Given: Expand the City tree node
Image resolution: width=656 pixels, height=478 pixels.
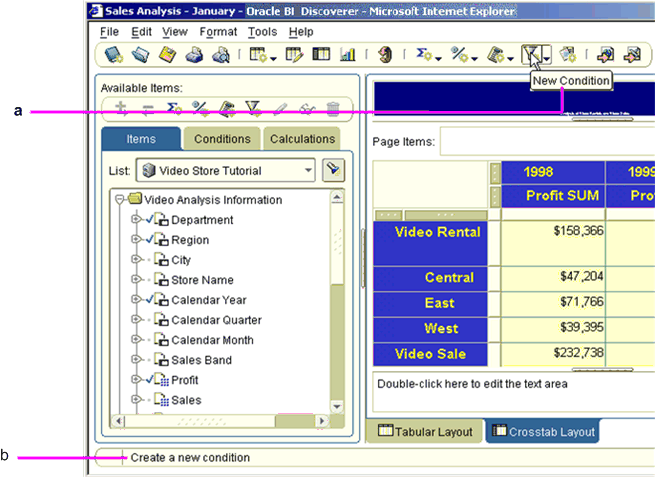Looking at the screenshot, I should click(x=136, y=259).
